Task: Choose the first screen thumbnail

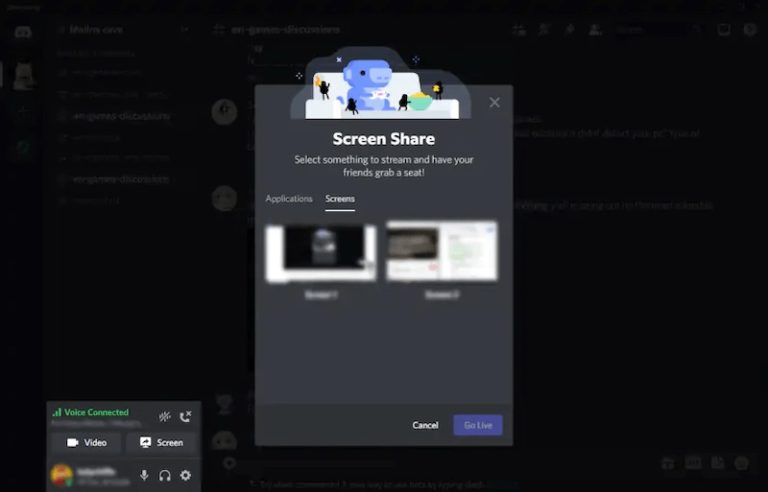Action: [321, 252]
